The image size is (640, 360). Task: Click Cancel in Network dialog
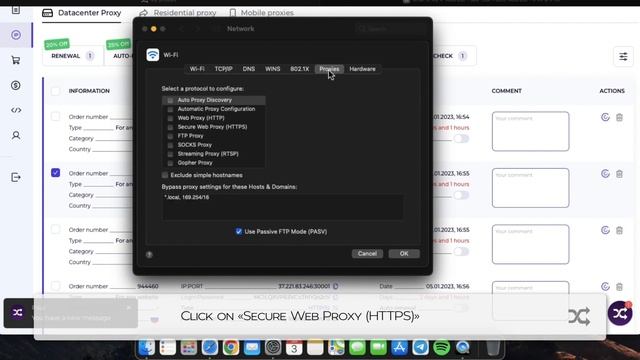367,253
